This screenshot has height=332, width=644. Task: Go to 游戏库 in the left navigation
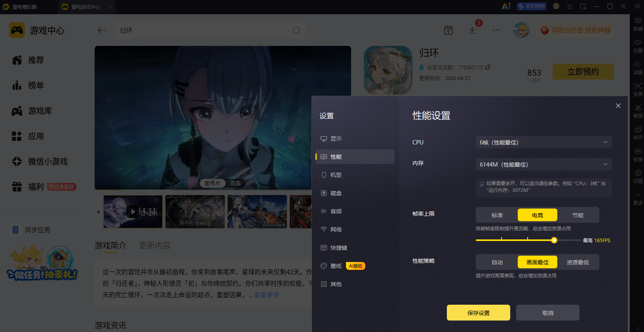pos(32,111)
